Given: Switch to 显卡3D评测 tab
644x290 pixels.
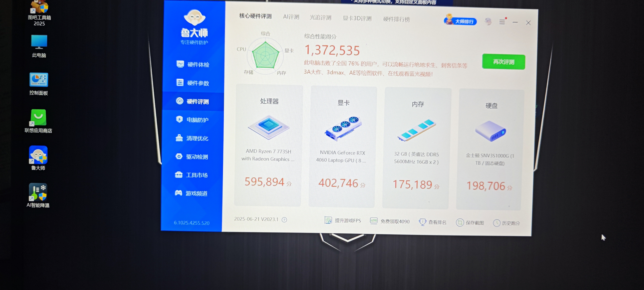Looking at the screenshot, I should click(357, 19).
